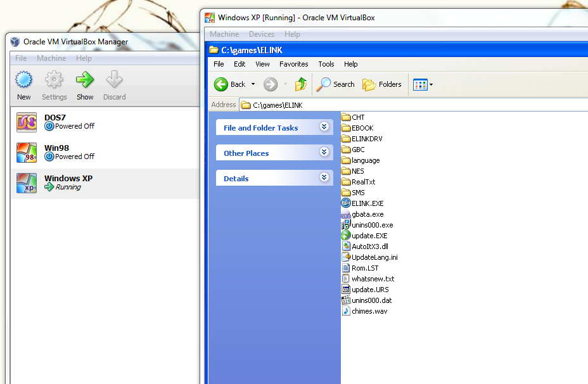Select the update.EXE file icon
This screenshot has height=384, width=588.
coord(346,236)
